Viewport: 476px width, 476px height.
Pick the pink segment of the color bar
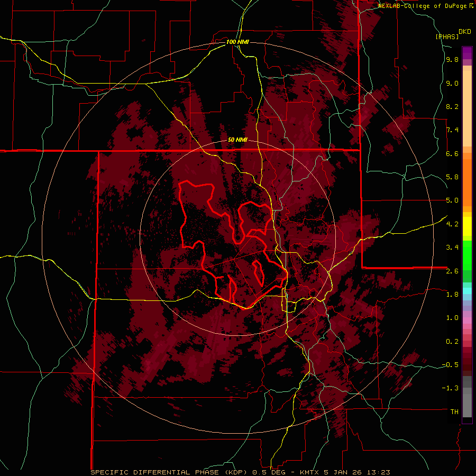pos(467,321)
